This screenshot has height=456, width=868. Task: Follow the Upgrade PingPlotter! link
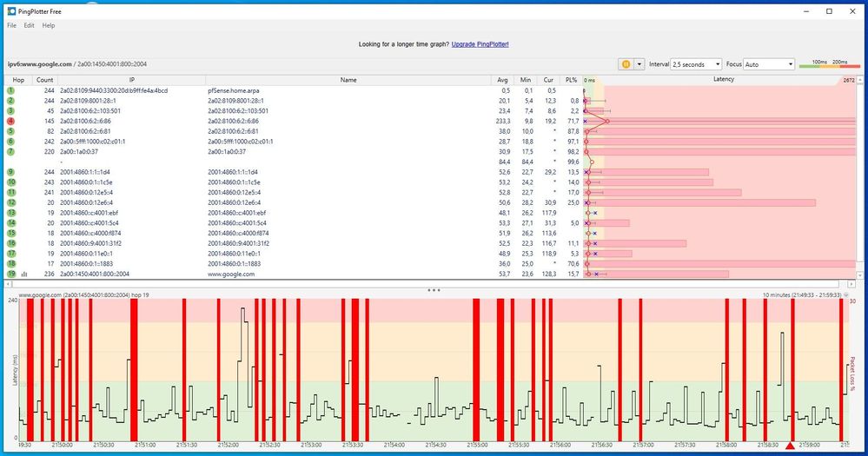(x=480, y=44)
